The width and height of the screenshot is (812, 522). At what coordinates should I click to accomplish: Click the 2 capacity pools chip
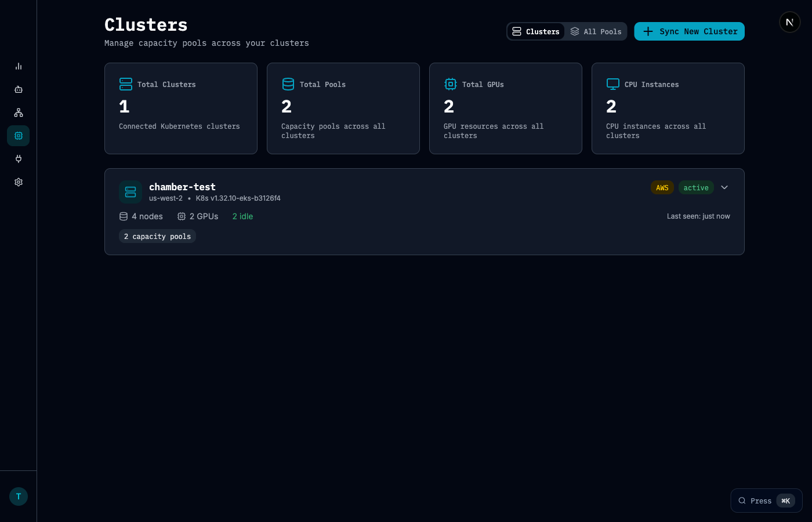pos(157,237)
